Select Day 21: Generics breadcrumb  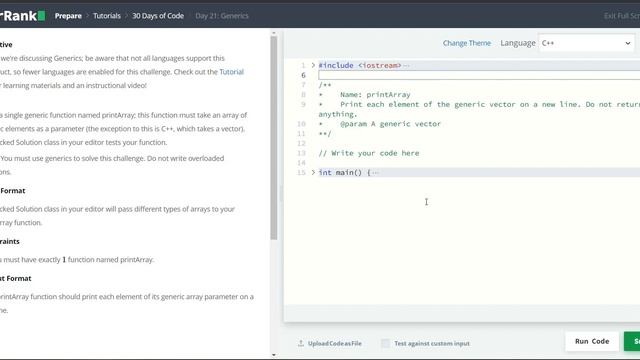click(222, 16)
